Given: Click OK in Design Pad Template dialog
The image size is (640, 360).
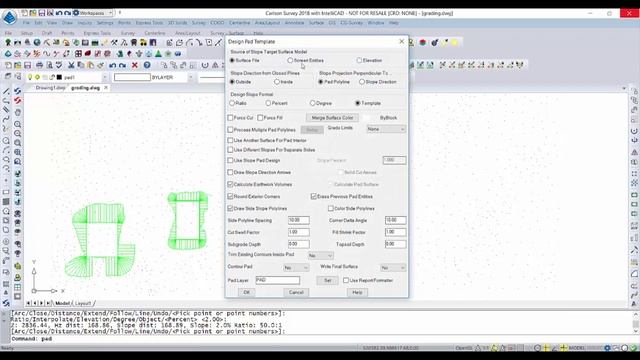Looking at the screenshot, I should pyautogui.click(x=247, y=292).
